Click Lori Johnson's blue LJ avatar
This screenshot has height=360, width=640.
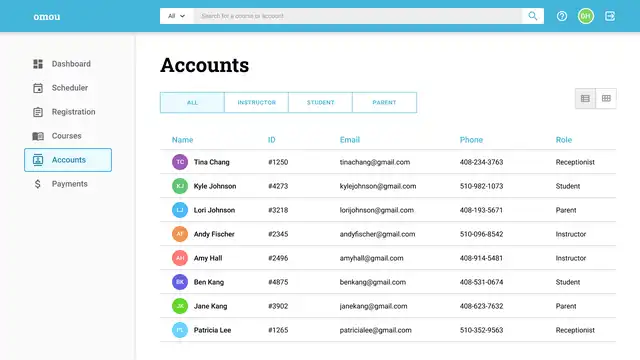click(x=180, y=210)
